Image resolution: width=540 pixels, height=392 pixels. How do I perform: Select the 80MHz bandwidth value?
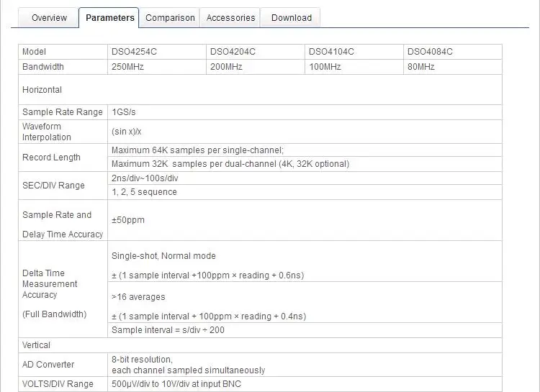pyautogui.click(x=421, y=67)
